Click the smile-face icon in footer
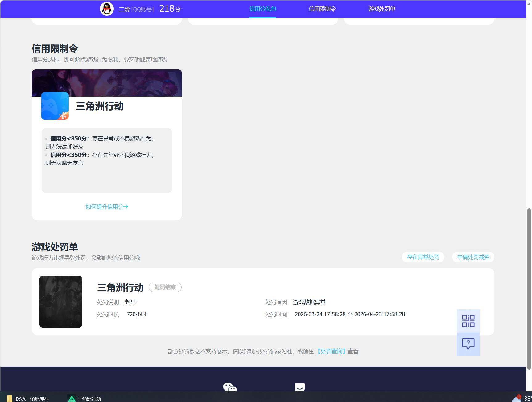 (299, 387)
